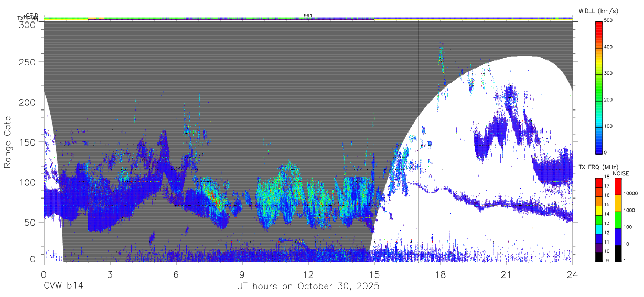The height and width of the screenshot is (297, 644).
Task: Click the noise strip above the plot
Action: 308,18
